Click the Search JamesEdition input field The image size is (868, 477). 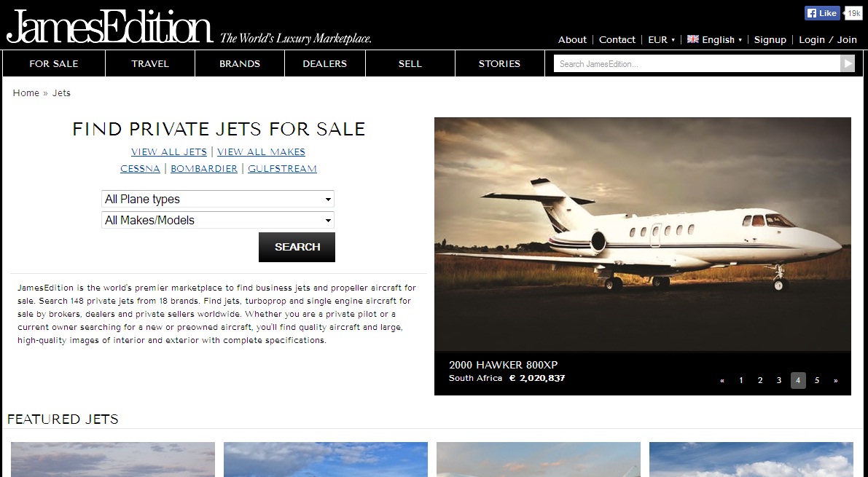[697, 63]
